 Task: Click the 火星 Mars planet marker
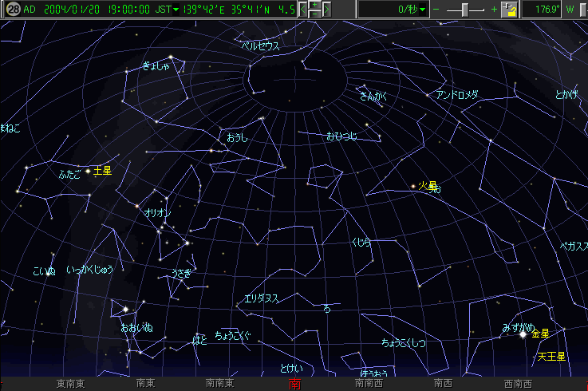[413, 186]
